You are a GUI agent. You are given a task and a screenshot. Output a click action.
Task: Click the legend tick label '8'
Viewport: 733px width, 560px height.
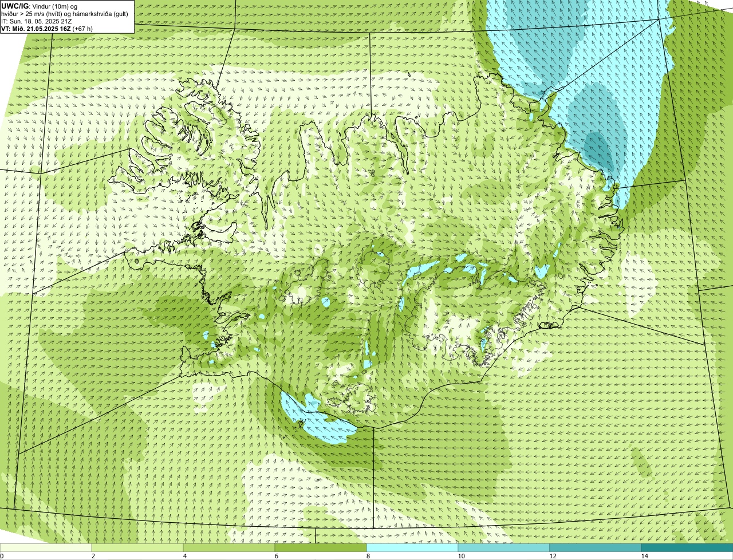[x=368, y=556]
